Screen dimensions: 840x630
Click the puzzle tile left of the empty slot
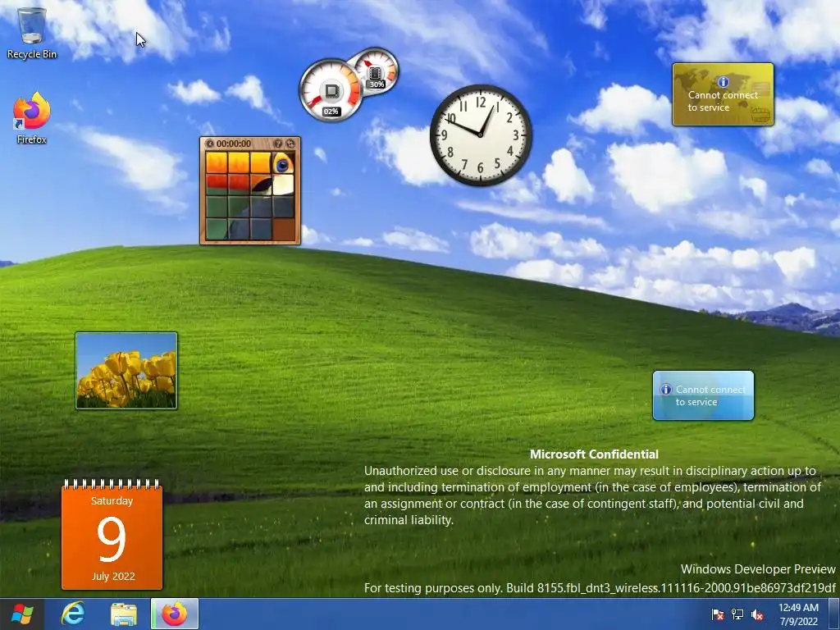click(262, 229)
